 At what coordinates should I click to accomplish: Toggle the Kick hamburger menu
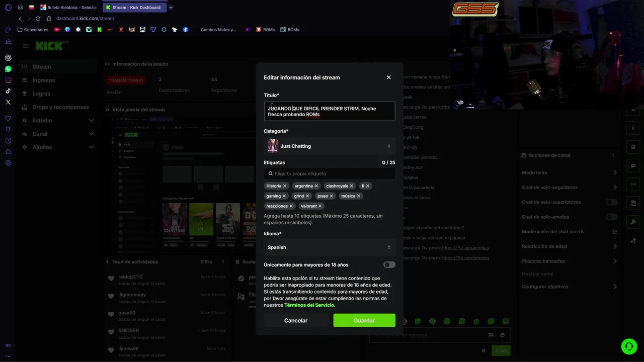(26, 46)
